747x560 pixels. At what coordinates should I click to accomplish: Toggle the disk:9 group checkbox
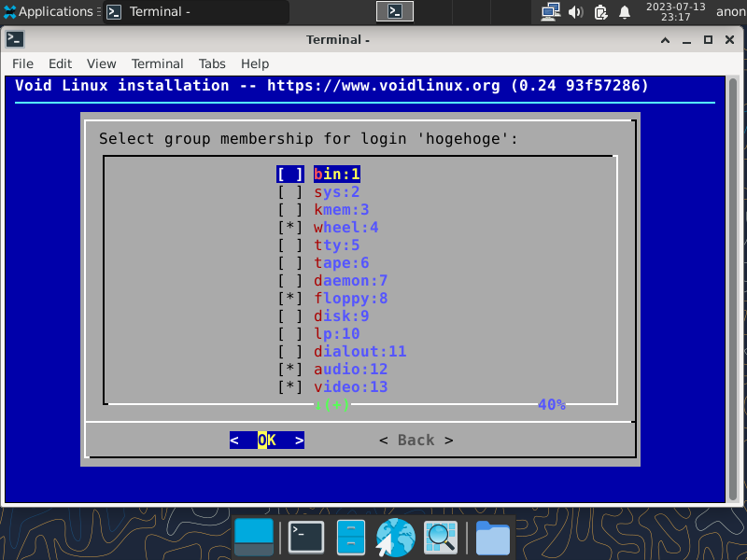pyautogui.click(x=290, y=316)
